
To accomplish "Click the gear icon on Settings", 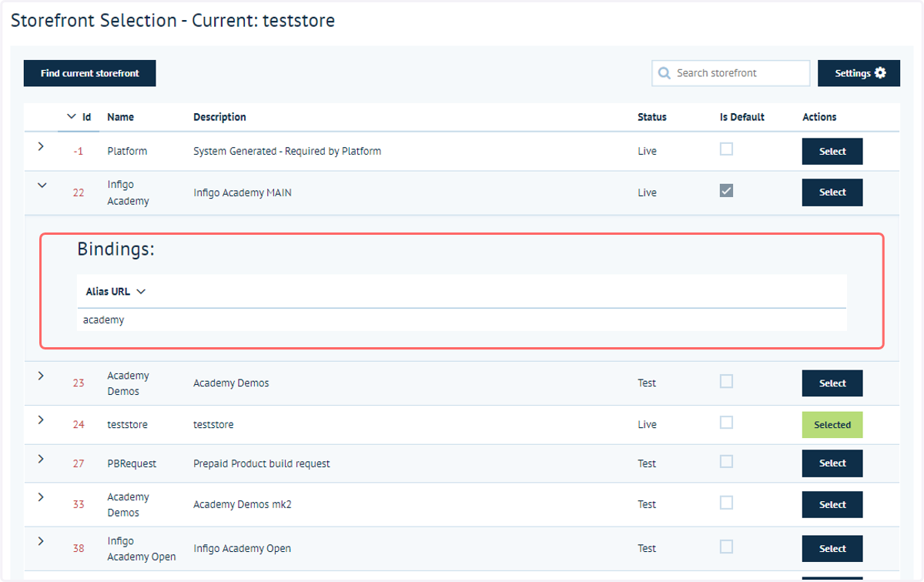I will pos(880,73).
